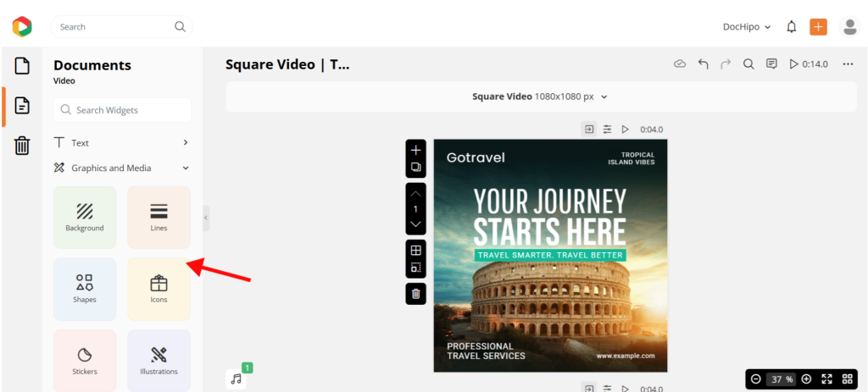868x392 pixels.
Task: Delete the page with trash icon
Action: [x=415, y=294]
